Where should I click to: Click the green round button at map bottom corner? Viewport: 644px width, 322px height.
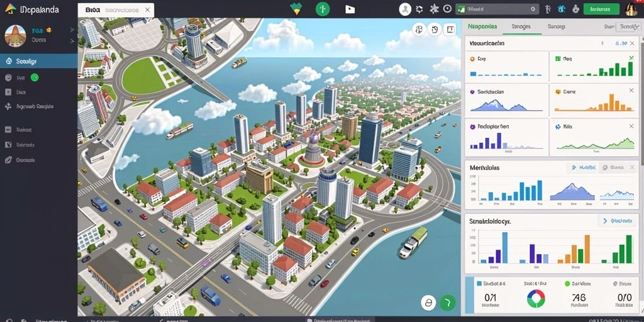(448, 303)
